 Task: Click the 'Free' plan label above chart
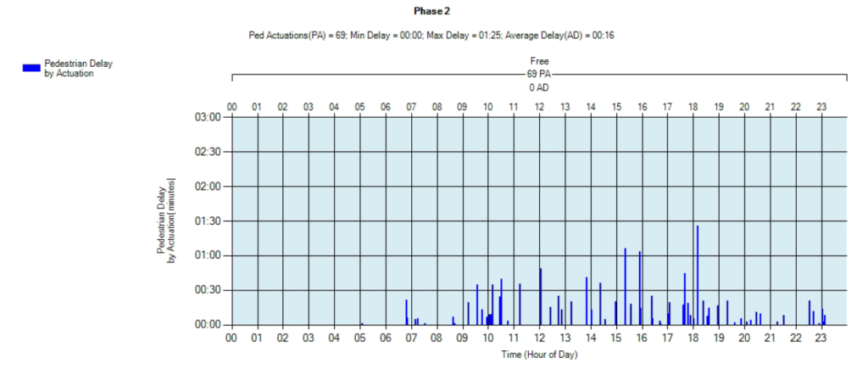point(539,61)
